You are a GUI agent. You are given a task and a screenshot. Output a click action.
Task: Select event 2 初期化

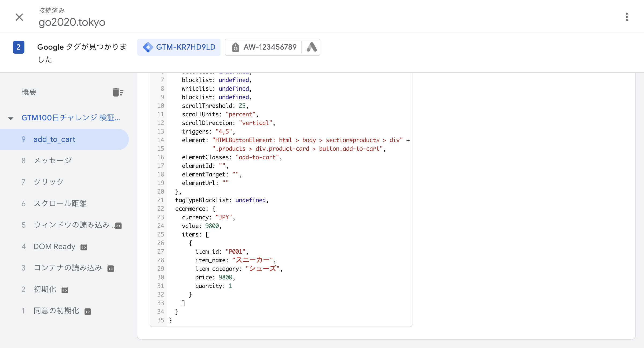click(64, 289)
